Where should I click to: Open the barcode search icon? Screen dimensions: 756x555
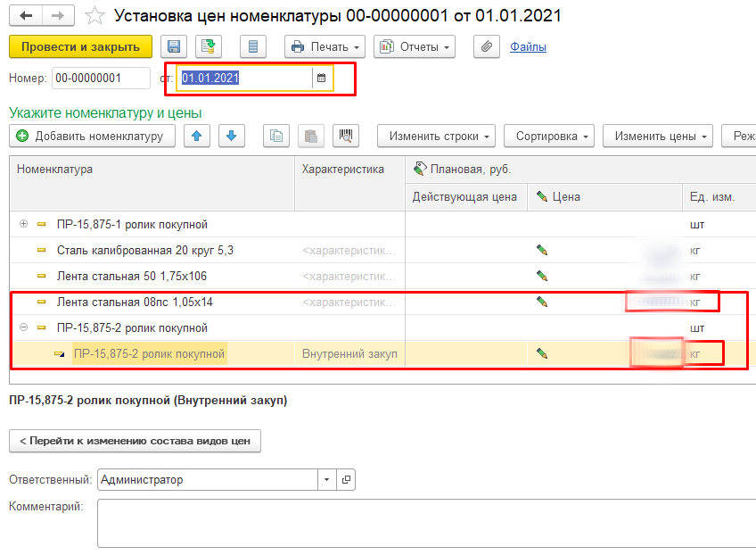[346, 137]
